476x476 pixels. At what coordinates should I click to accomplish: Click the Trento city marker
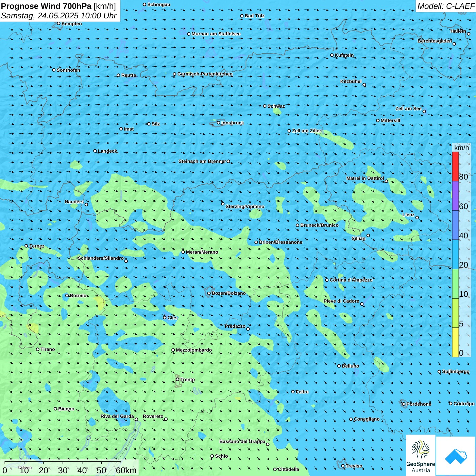pyautogui.click(x=177, y=379)
